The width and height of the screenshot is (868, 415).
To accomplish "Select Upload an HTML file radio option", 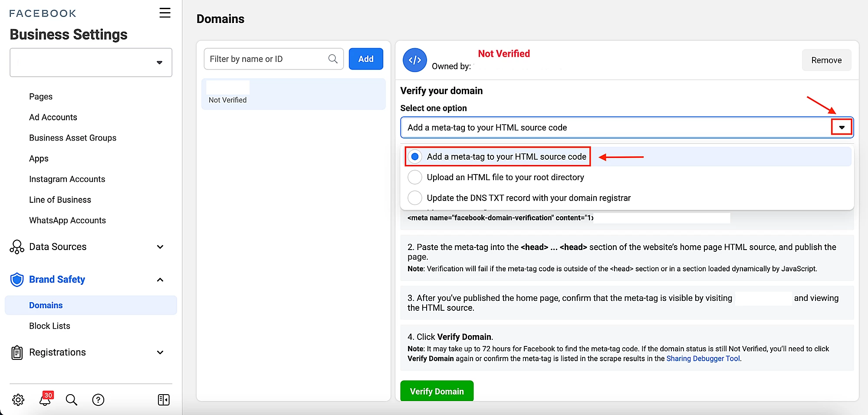I will point(415,177).
